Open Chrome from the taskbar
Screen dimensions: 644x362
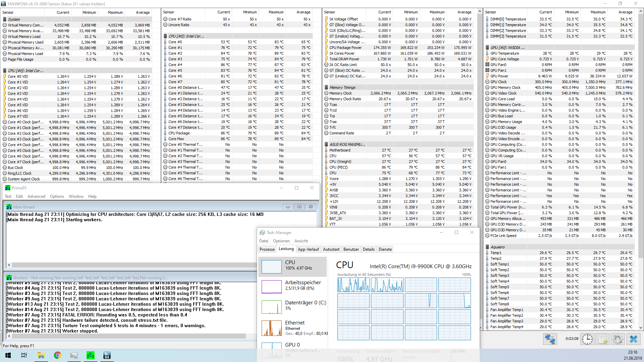click(x=57, y=355)
